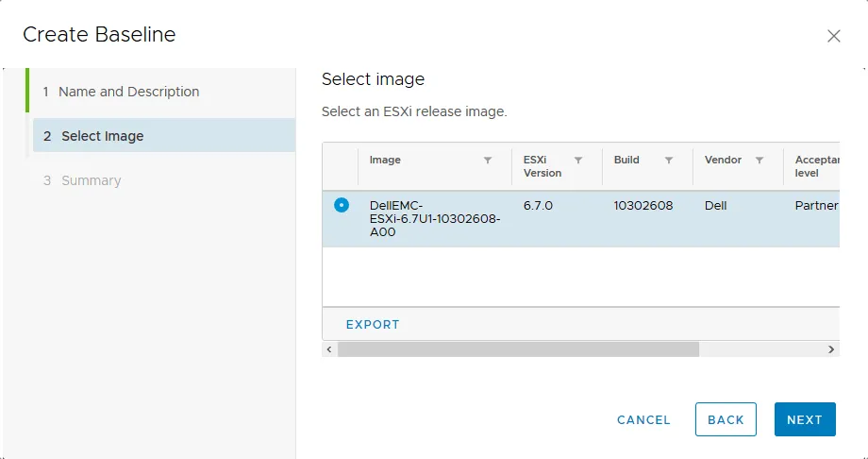Cancel the baseline creation

point(643,419)
